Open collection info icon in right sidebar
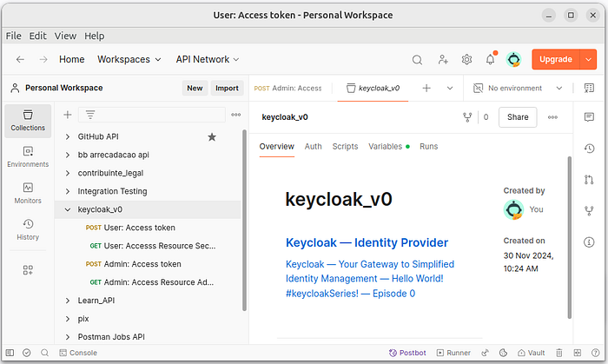Screen dimensions: 608x364 point(589,242)
